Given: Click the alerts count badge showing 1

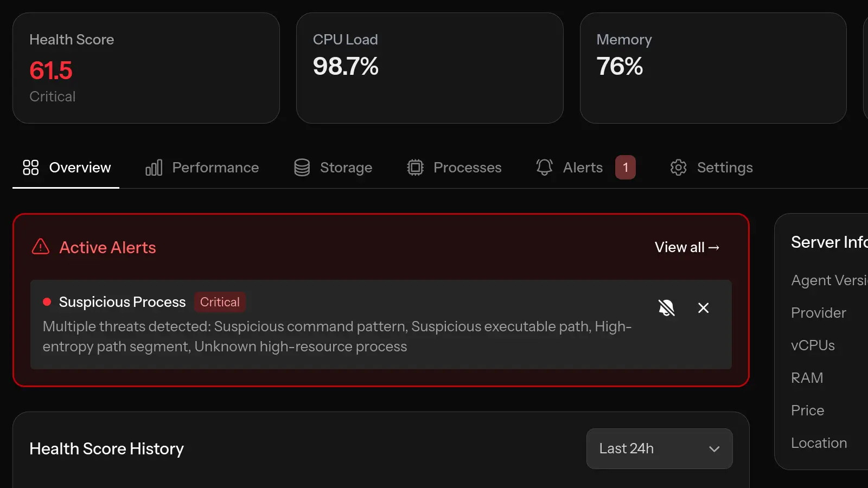Looking at the screenshot, I should pos(625,168).
